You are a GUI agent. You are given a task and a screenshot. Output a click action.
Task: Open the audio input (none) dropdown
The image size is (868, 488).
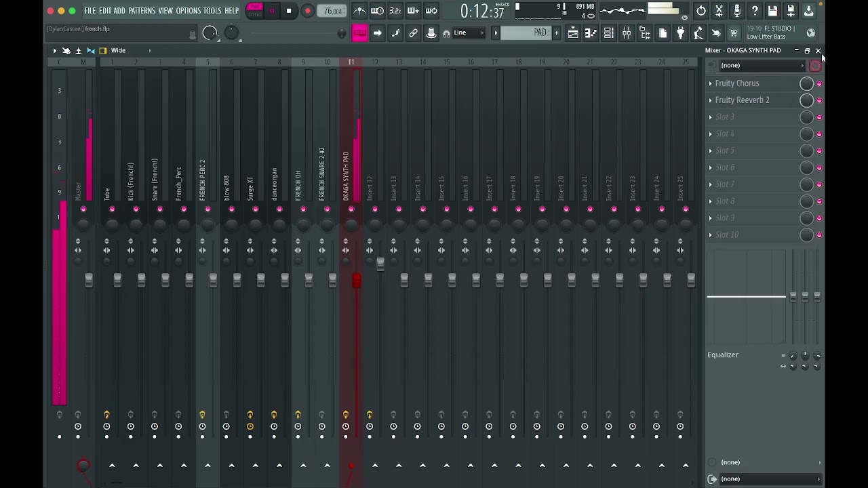[x=761, y=66]
